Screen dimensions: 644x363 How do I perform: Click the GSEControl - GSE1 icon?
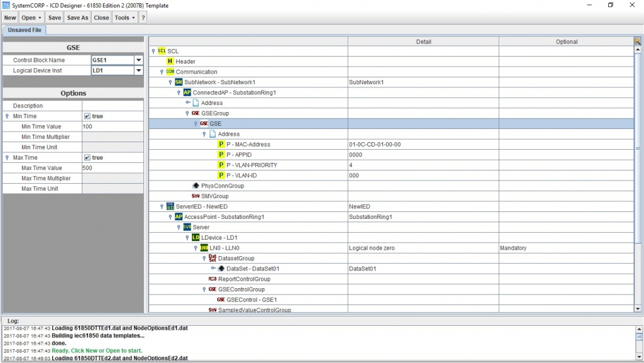coord(221,299)
